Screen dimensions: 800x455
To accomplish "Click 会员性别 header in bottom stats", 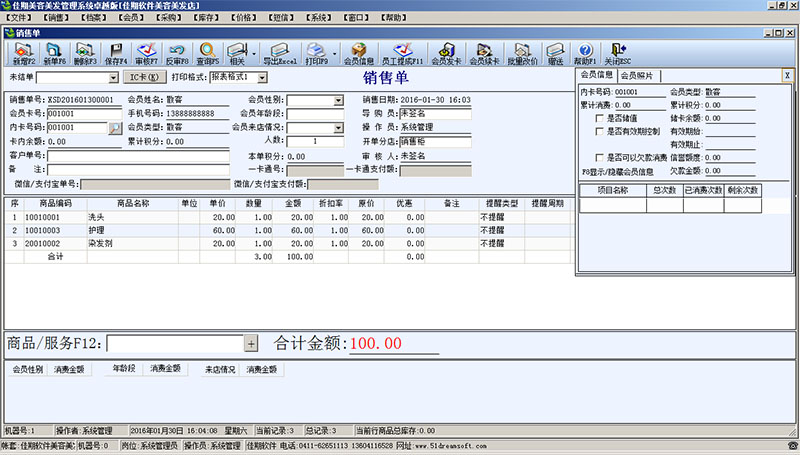I will 28,369.
